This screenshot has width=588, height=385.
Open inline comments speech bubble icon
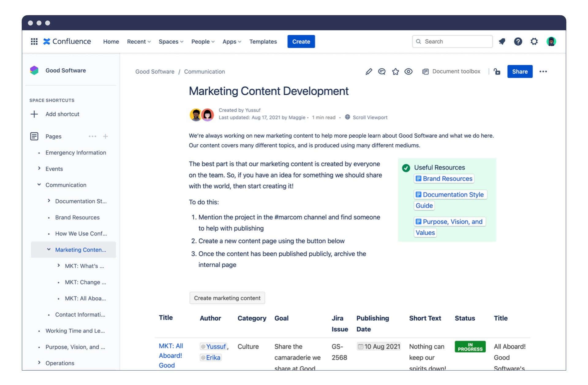tap(382, 72)
